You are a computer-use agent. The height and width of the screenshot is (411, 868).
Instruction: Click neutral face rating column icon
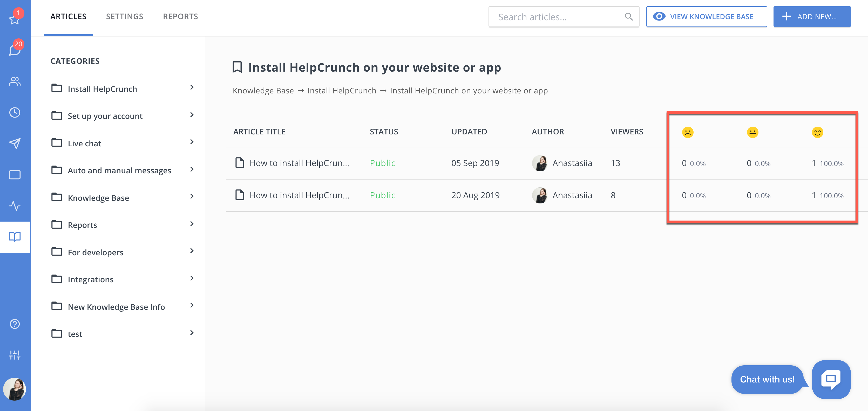click(752, 132)
